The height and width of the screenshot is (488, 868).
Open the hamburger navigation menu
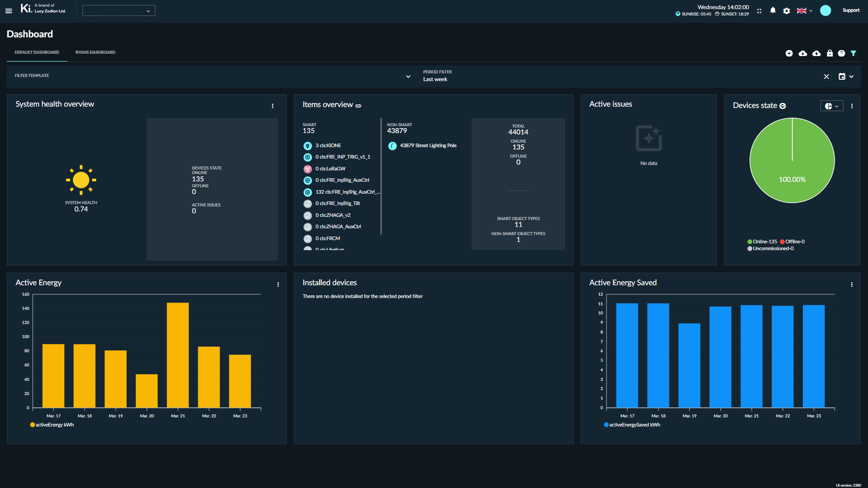9,10
